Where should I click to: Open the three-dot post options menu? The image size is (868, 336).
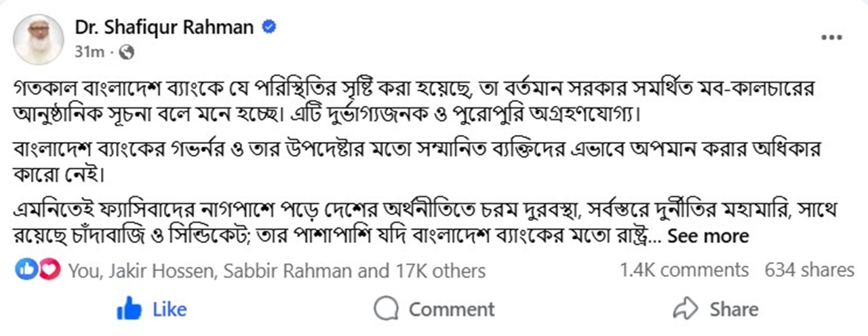(x=831, y=37)
